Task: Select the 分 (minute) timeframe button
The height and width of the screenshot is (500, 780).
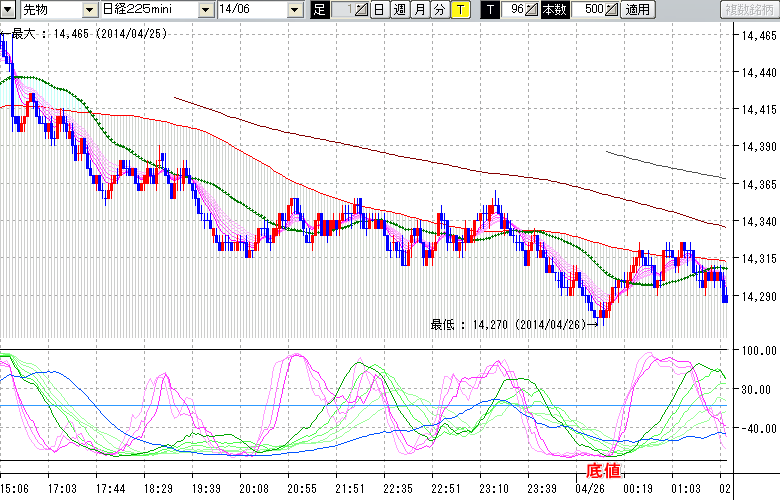Action: click(x=438, y=10)
